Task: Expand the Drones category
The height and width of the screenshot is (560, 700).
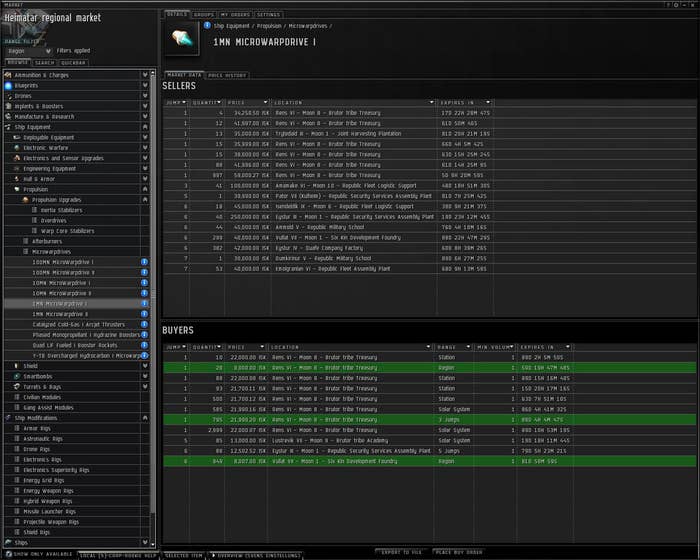Action: 145,96
